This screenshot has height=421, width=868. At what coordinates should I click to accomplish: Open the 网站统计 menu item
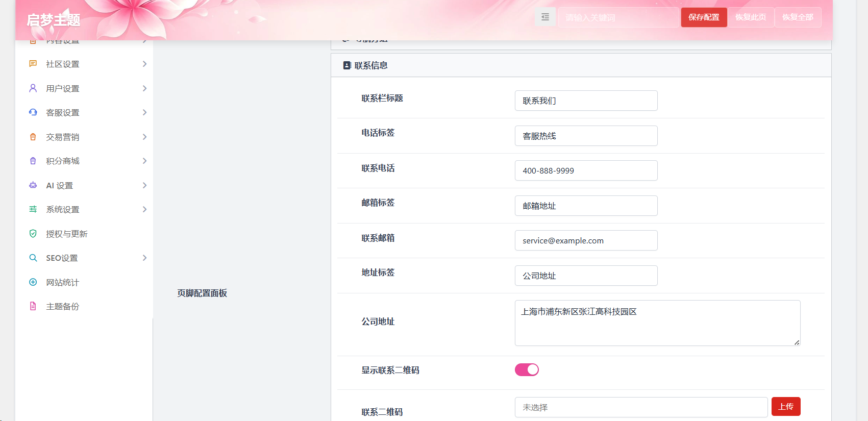tap(84, 282)
